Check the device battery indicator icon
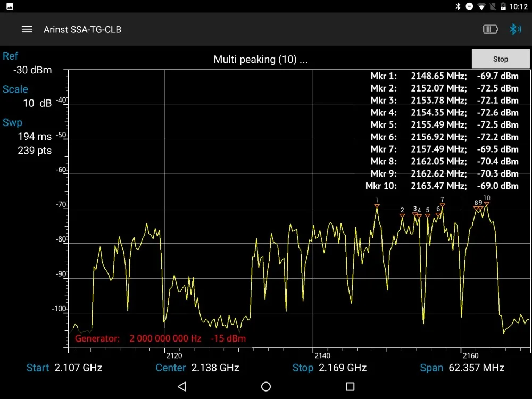Screen dimensions: 532x399 click(491, 29)
